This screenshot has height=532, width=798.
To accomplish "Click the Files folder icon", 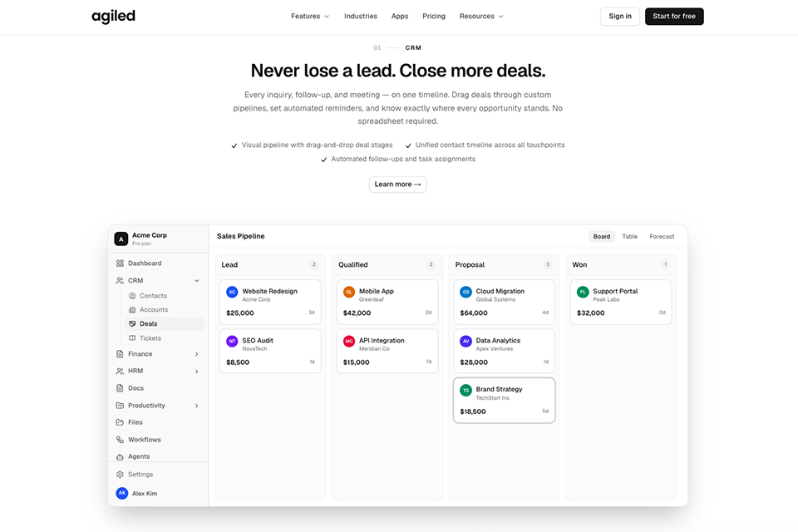I will click(x=120, y=422).
